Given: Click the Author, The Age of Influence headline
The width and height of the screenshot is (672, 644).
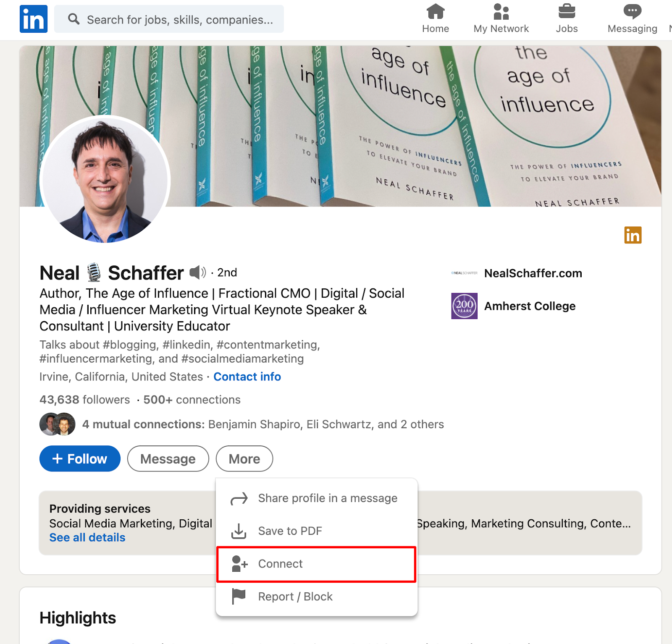Looking at the screenshot, I should (222, 310).
